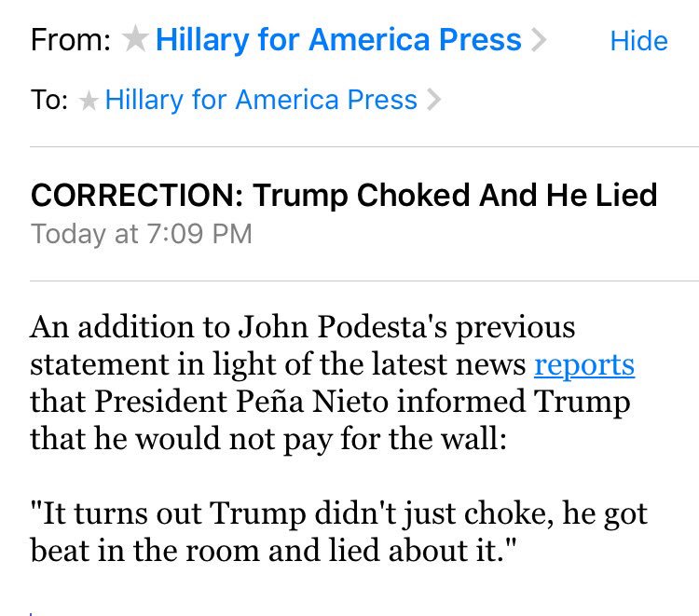Viewport: 699px width, 616px height.
Task: Open sender contact Hillary for America Press
Action: coord(338,40)
